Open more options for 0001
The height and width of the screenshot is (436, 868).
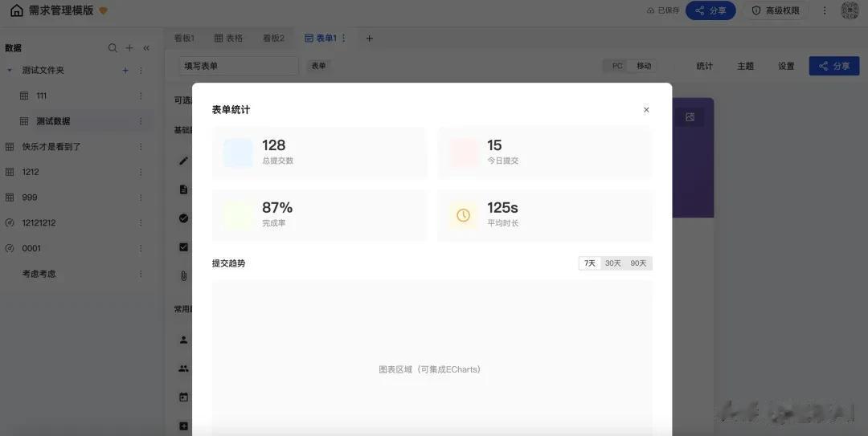(141, 248)
